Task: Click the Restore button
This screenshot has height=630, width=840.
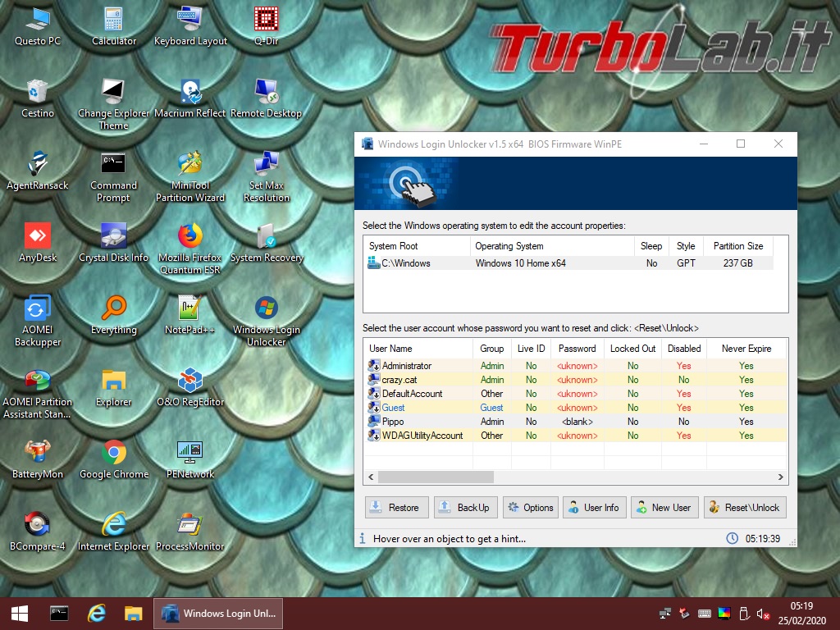Action: pos(396,507)
